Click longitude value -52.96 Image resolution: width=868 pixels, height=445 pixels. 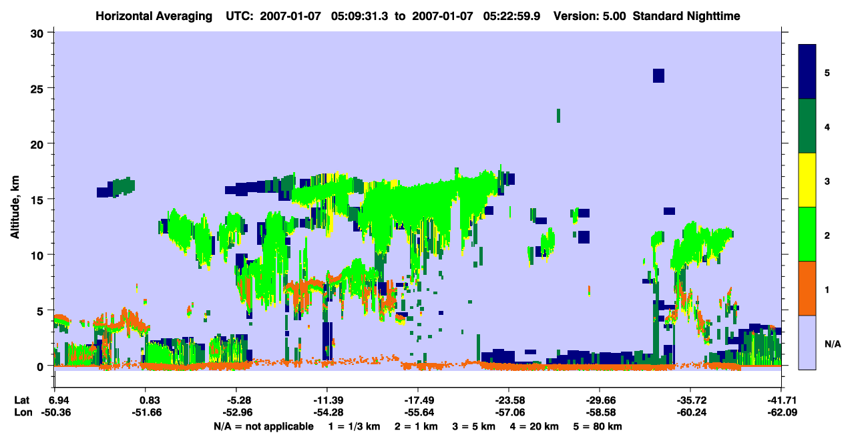[239, 412]
